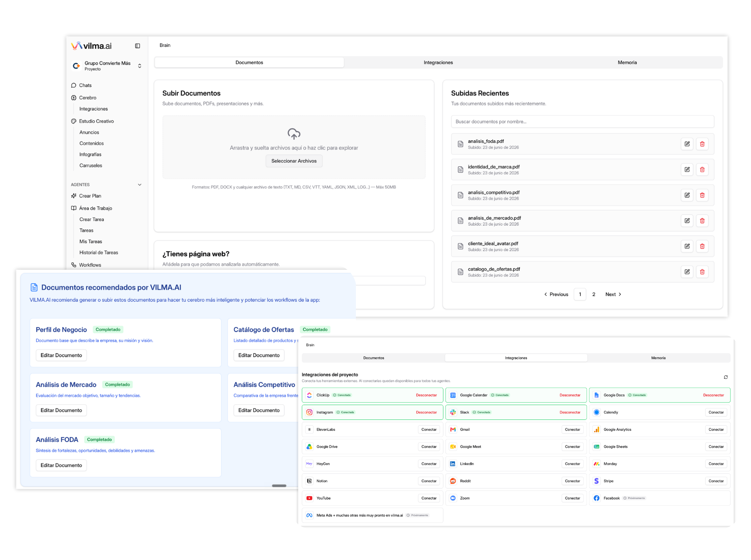Click Editar Documento for Perfil de Negocio
Viewport: 751px width, 560px height.
(61, 355)
